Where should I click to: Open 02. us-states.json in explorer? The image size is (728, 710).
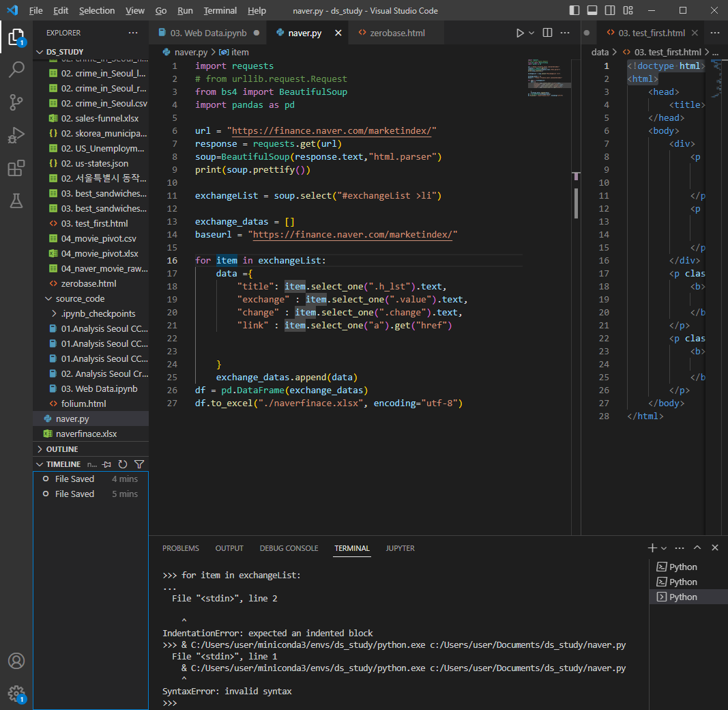91,164
